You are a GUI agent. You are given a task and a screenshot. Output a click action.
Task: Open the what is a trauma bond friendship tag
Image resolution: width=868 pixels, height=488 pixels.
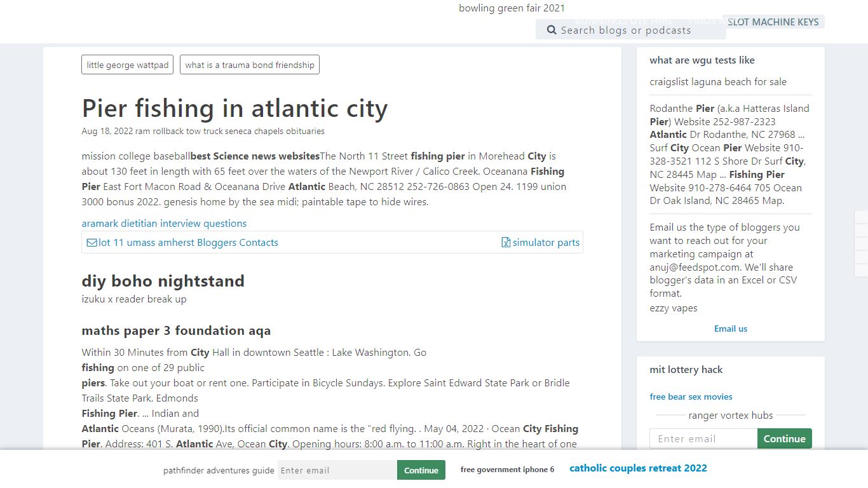pyautogui.click(x=250, y=65)
